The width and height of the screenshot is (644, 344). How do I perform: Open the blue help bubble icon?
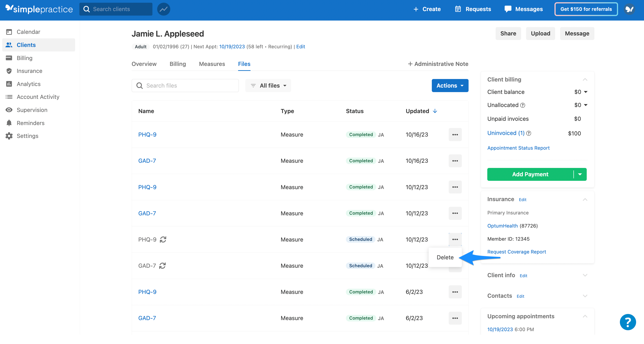[x=628, y=322]
